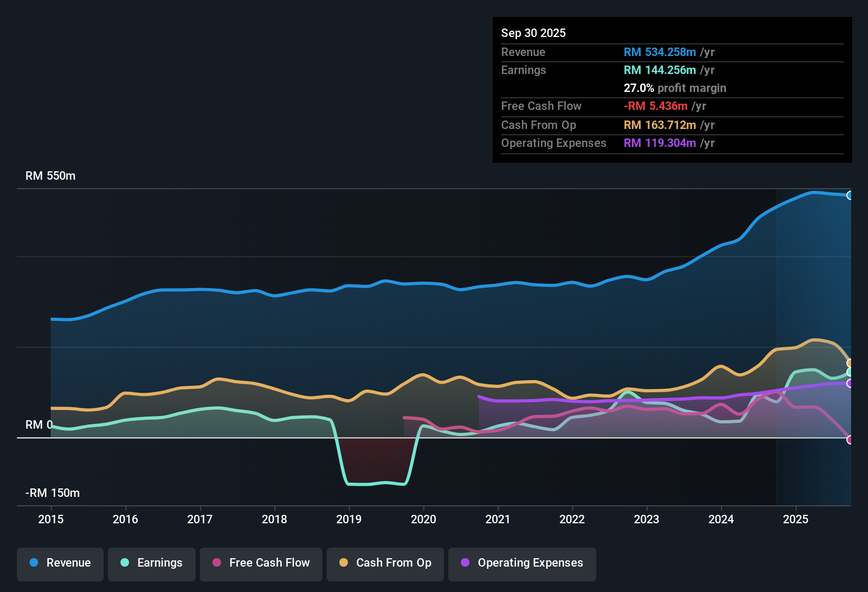Viewport: 868px width, 592px height.
Task: Open details for the Sep 30 2025 tooltip
Action: click(x=533, y=33)
